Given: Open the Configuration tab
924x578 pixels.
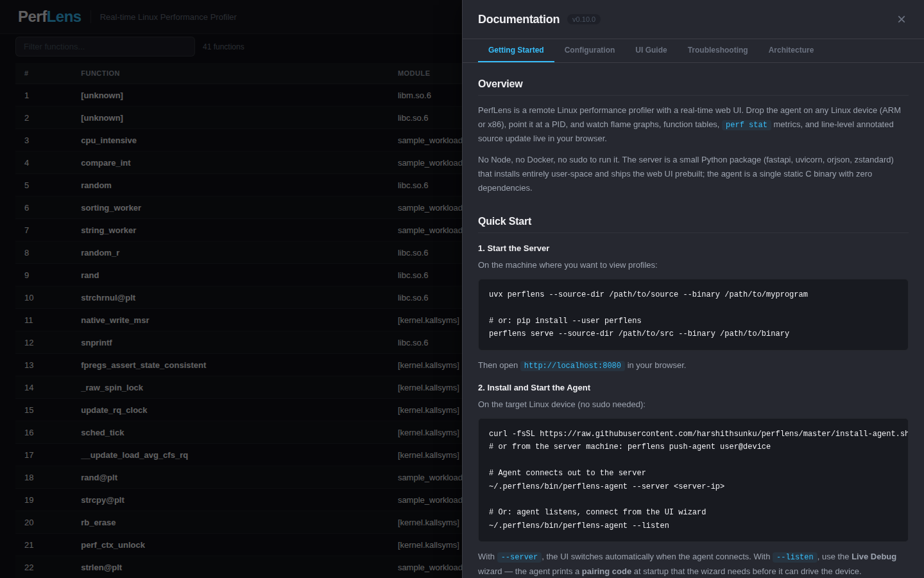Looking at the screenshot, I should [590, 50].
